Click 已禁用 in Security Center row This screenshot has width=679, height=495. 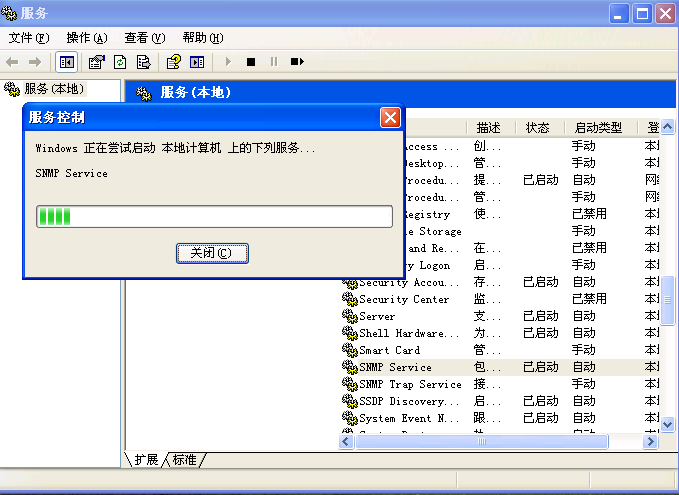589,299
